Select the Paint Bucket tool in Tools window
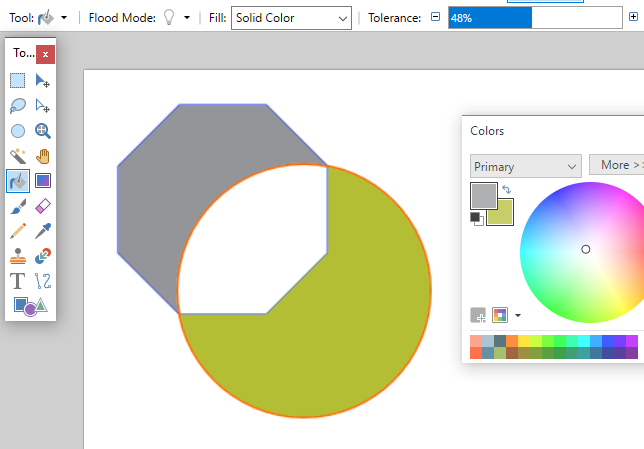The width and height of the screenshot is (644, 449). (18, 181)
